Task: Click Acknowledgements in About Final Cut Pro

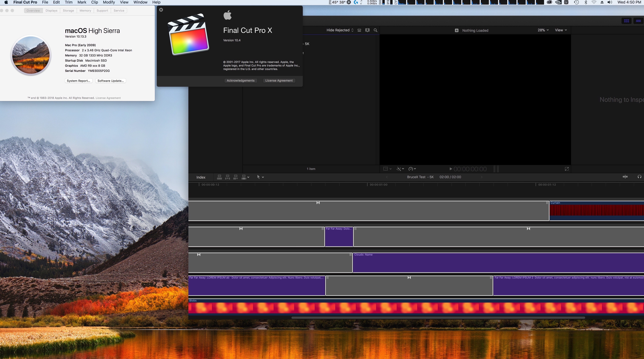Action: tap(240, 81)
